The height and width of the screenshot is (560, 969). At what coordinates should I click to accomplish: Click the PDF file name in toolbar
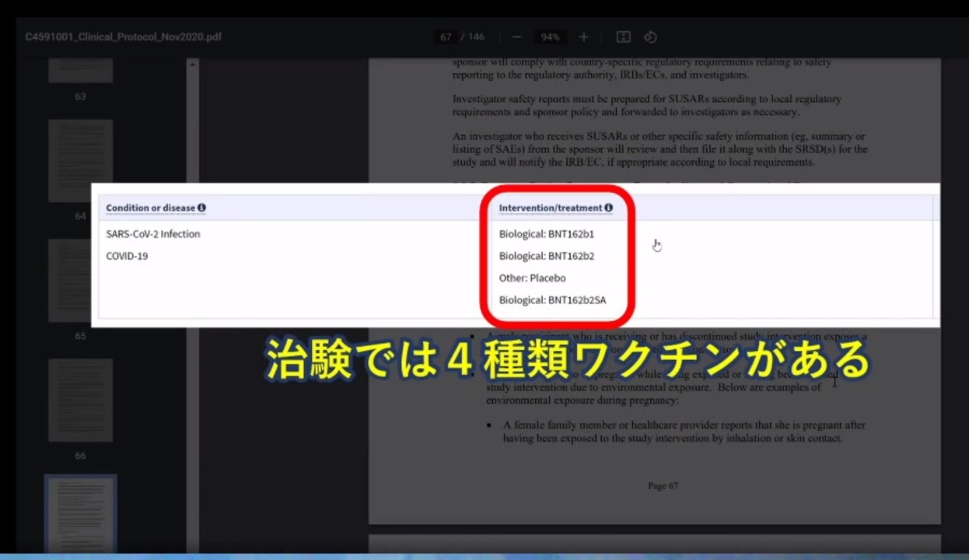(124, 37)
